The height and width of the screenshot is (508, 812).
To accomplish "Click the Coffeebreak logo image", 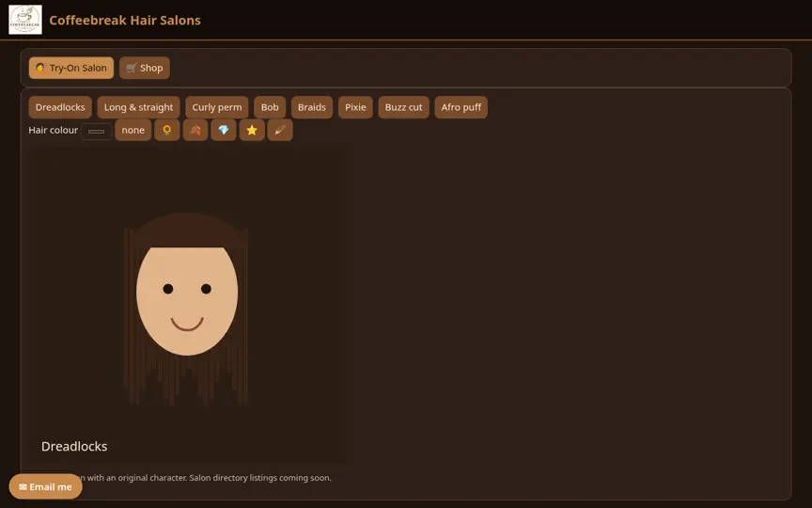I will pos(25,20).
